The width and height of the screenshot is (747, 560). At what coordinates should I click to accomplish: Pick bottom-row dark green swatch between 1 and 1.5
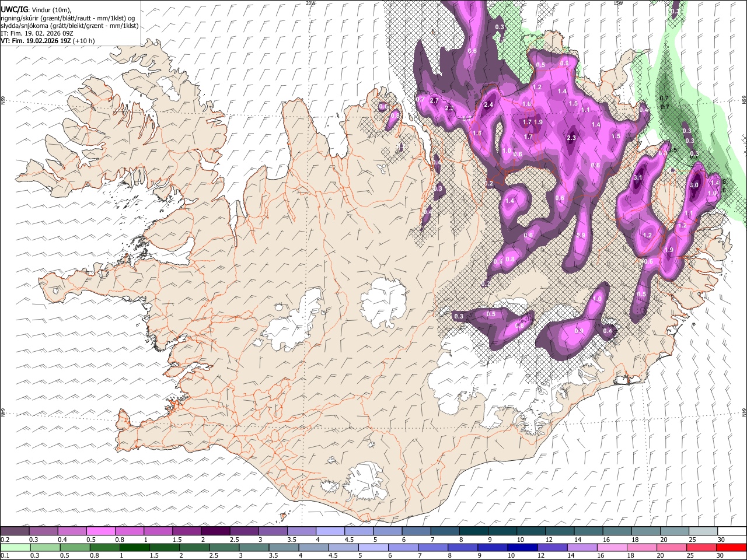click(135, 547)
